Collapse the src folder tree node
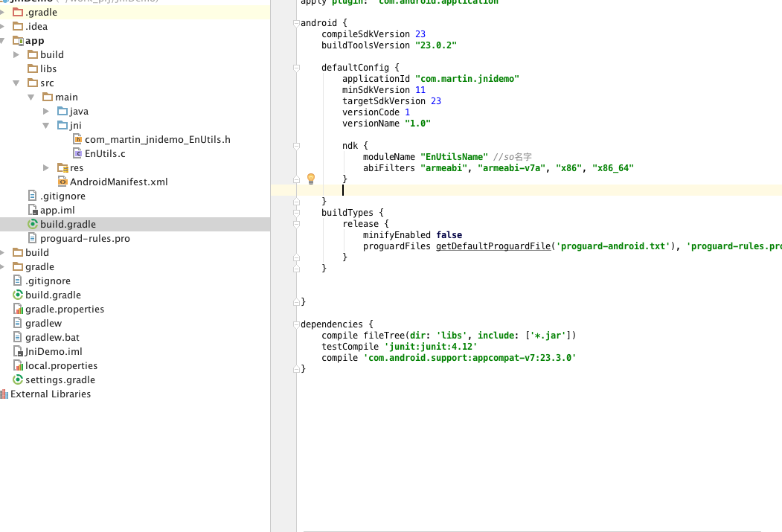The height and width of the screenshot is (532, 782). click(x=16, y=83)
